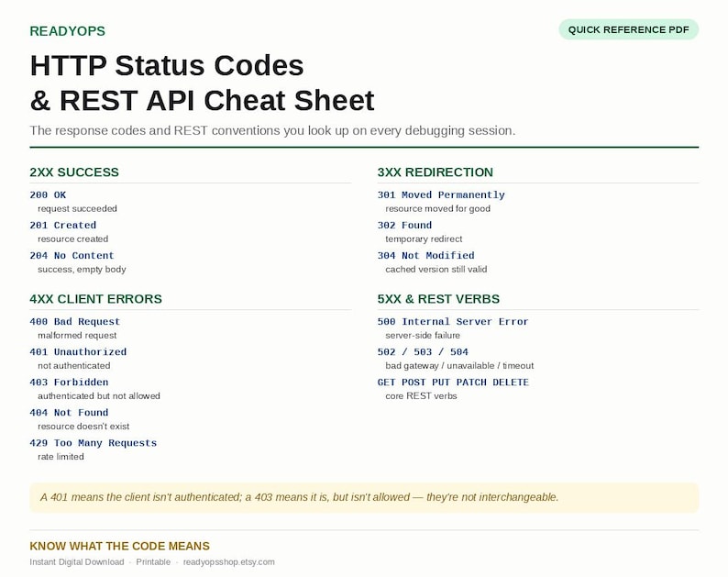This screenshot has width=728, height=577.
Task: Select the 'rate limited' description
Action: (61, 457)
